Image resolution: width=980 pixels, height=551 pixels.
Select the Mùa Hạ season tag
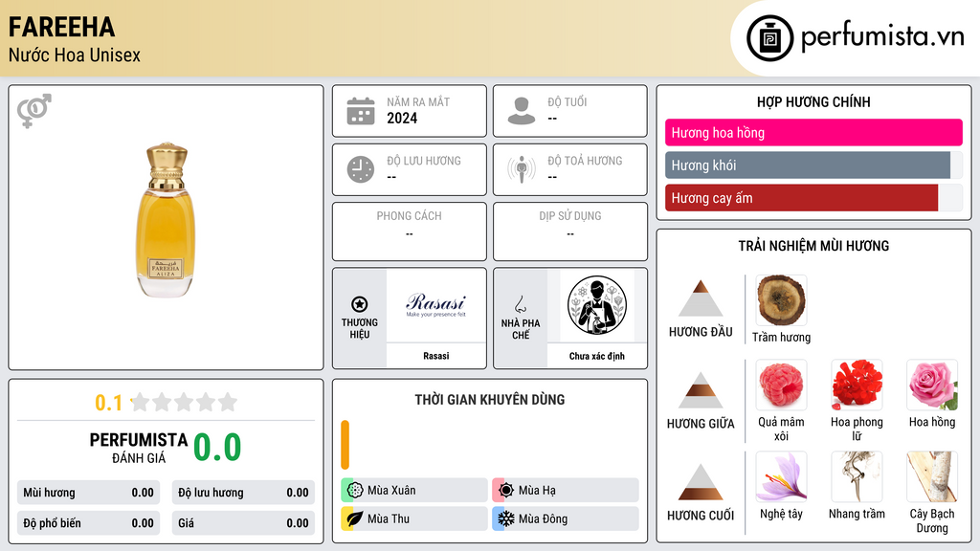click(566, 491)
